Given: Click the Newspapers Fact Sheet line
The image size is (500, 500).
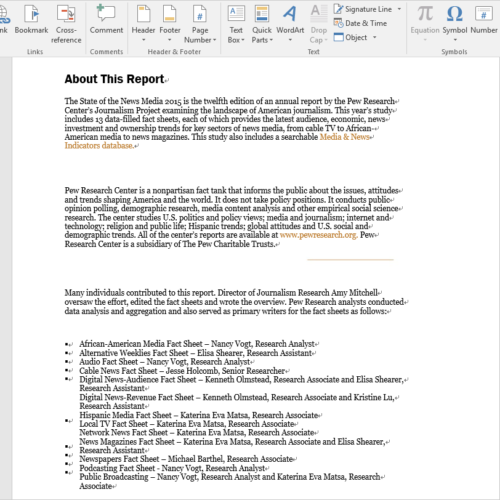Looking at the screenshot, I should click(x=186, y=459).
